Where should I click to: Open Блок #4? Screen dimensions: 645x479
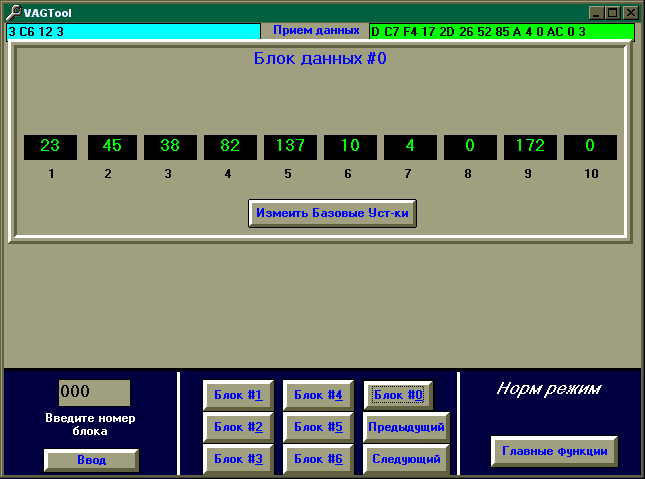pyautogui.click(x=318, y=395)
